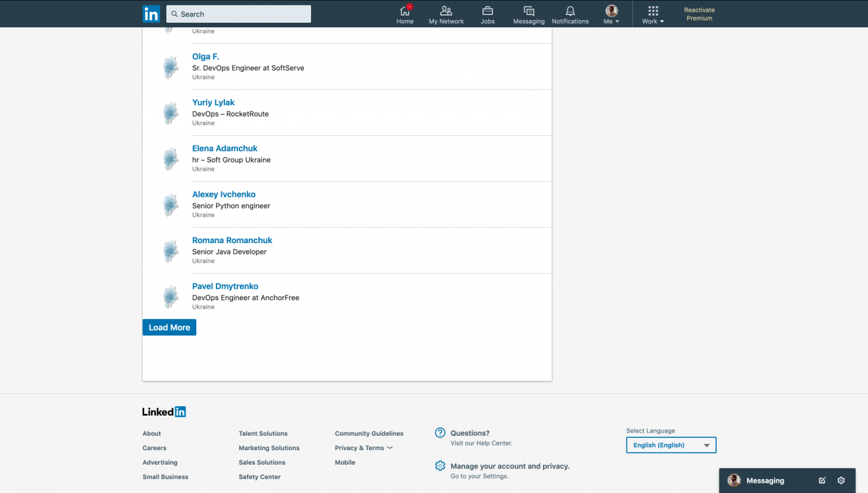The height and width of the screenshot is (493, 868).
Task: Click profile photo in Messaging bar
Action: pos(734,480)
